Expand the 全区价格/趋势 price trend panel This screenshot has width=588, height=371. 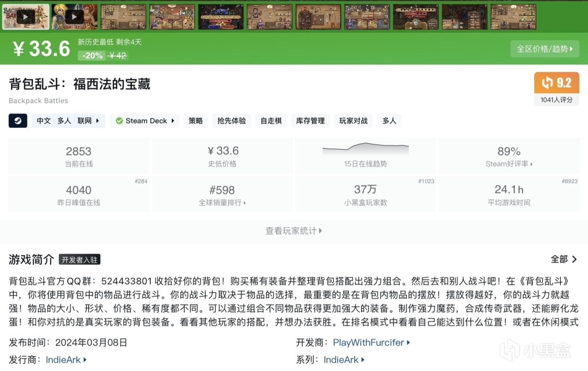pos(545,49)
